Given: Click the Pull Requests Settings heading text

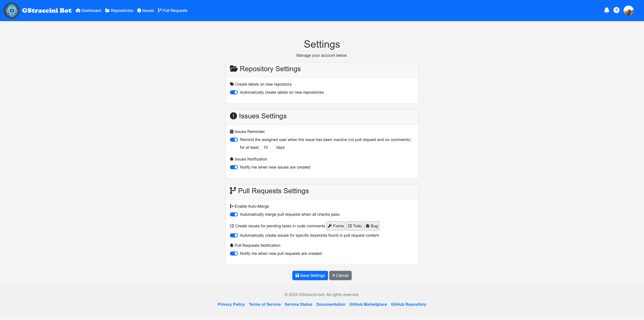Looking at the screenshot, I should point(274,191).
